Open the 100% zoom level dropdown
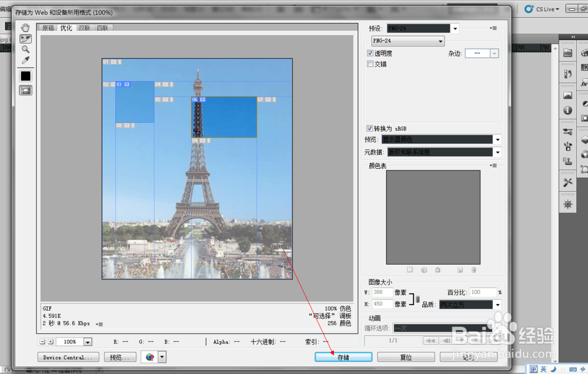Screen dimensions: 588x374 pyautogui.click(x=88, y=342)
